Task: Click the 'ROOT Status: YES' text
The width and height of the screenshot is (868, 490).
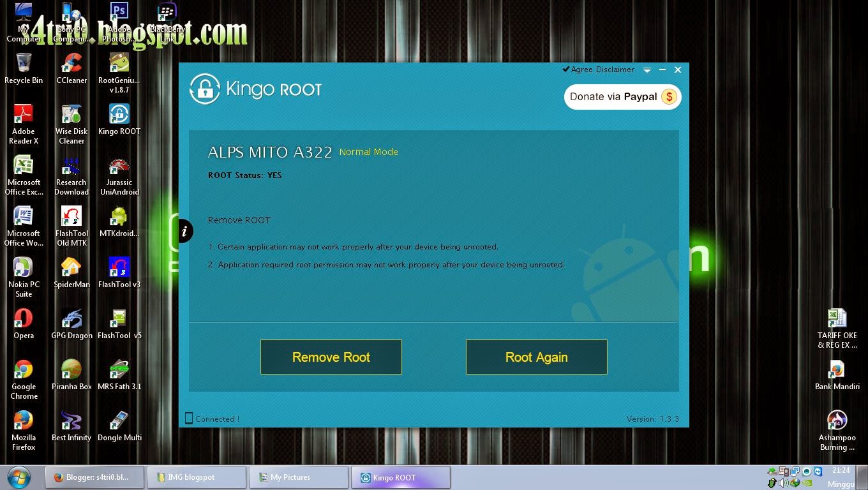Action: point(244,175)
